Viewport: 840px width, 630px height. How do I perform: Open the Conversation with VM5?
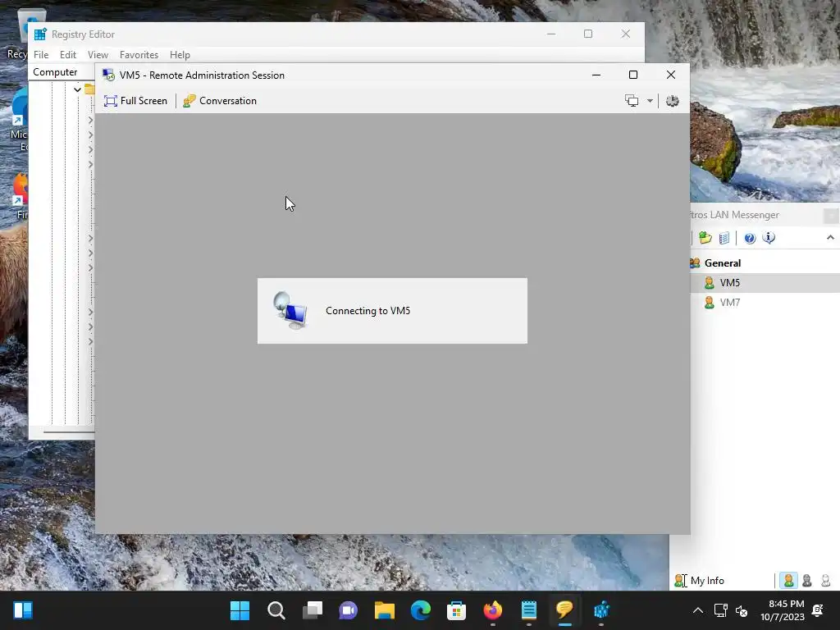point(220,101)
